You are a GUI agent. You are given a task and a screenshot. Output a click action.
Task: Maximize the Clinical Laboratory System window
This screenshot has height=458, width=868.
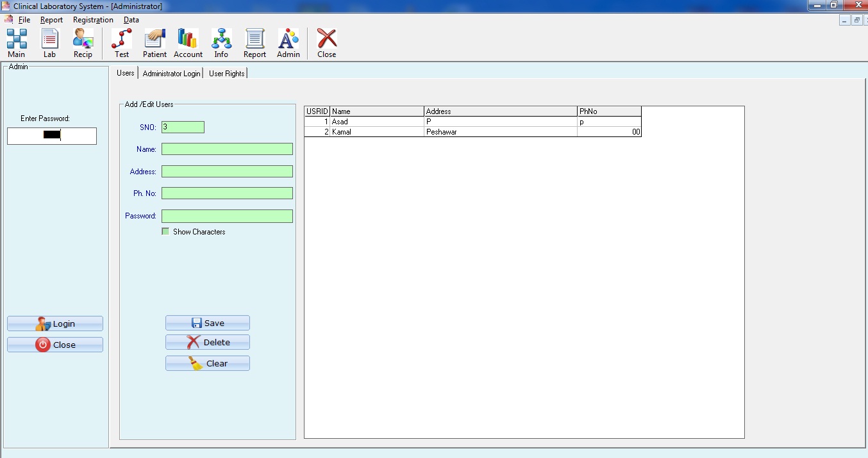point(833,5)
